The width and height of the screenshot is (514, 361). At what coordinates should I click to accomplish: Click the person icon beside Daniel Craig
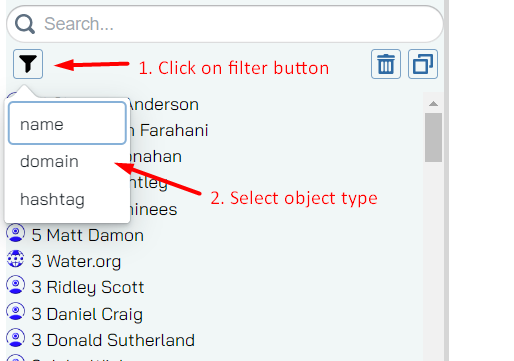(x=15, y=312)
